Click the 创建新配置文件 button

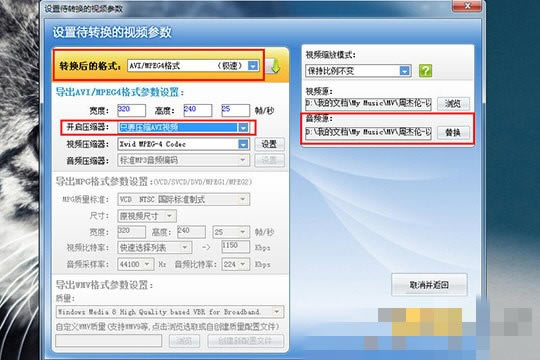coord(246,341)
